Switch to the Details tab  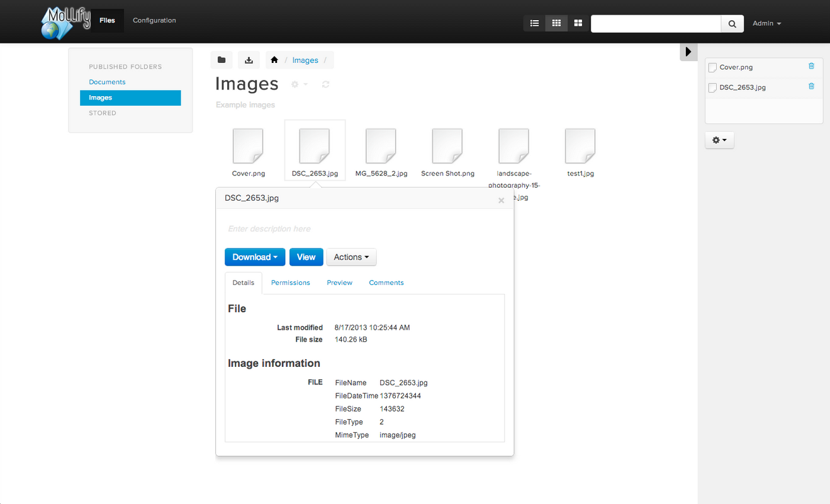(244, 283)
